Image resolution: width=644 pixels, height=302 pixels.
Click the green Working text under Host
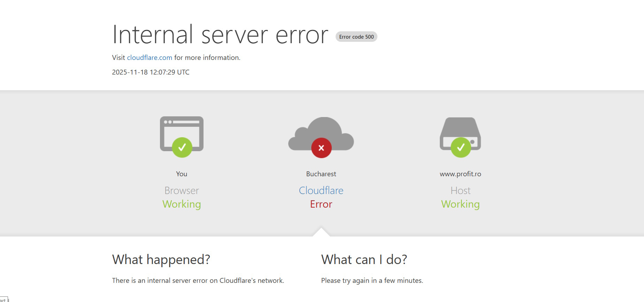(460, 204)
